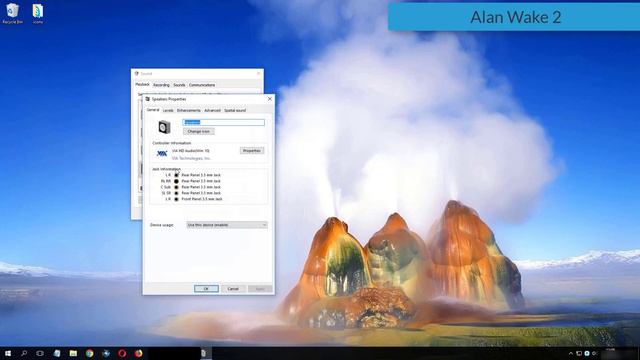
Task: Click the Alan Wake 2 banner
Action: pyautogui.click(x=514, y=17)
